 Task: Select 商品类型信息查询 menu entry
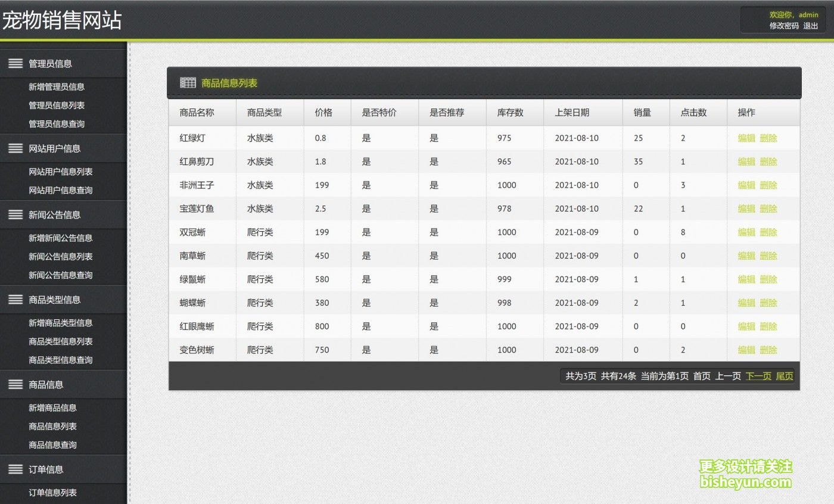pos(61,360)
